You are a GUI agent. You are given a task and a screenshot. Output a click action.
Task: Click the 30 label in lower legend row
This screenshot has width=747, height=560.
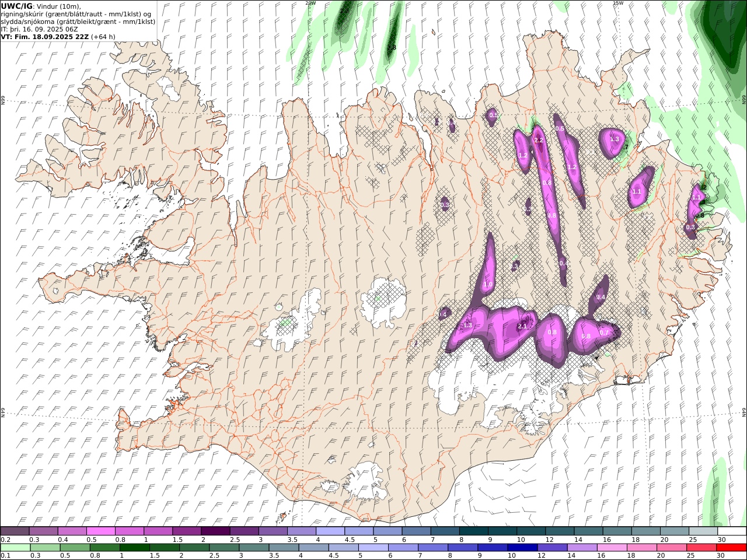click(721, 556)
